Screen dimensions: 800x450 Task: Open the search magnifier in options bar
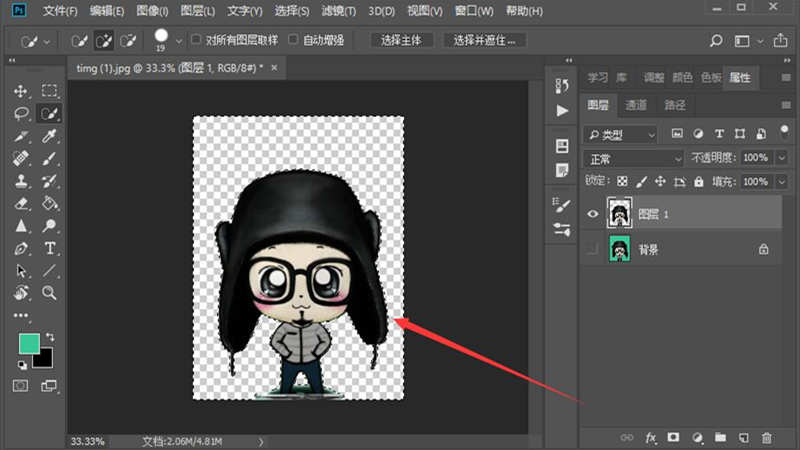(x=716, y=40)
